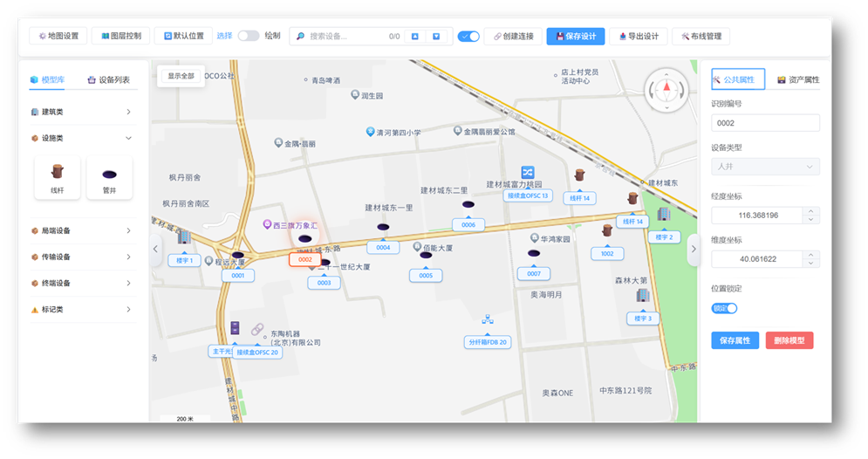Screen dimensions: 868x459
Task: Switch to 公共属性 tab
Action: coord(738,79)
